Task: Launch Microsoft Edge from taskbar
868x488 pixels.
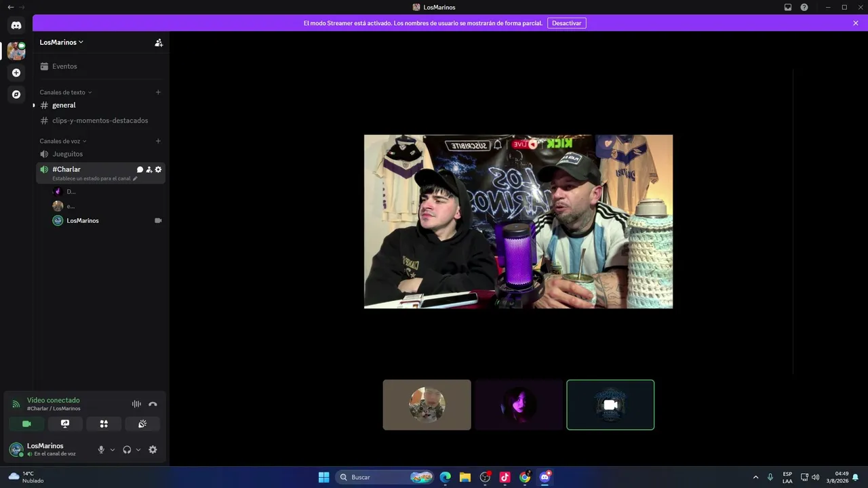Action: 445,477
